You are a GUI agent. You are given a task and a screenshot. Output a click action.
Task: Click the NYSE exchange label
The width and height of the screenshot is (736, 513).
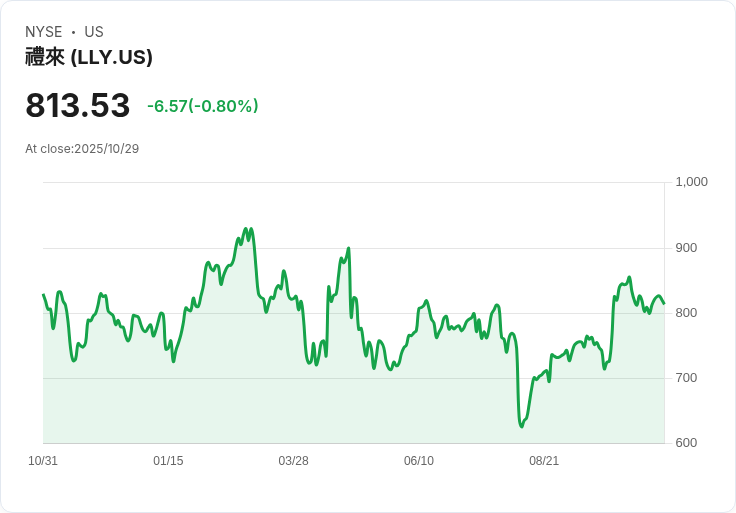point(44,32)
